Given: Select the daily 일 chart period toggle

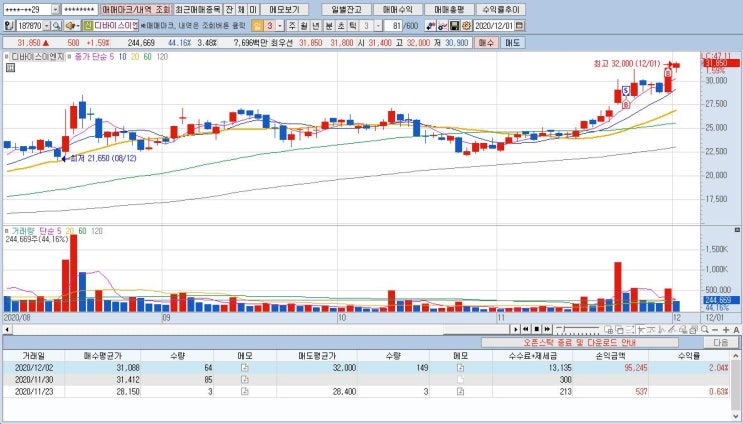Looking at the screenshot, I should 257,26.
